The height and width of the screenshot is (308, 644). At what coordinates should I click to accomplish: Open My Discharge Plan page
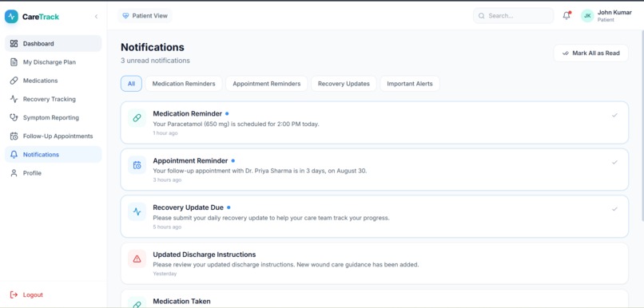(x=53, y=62)
